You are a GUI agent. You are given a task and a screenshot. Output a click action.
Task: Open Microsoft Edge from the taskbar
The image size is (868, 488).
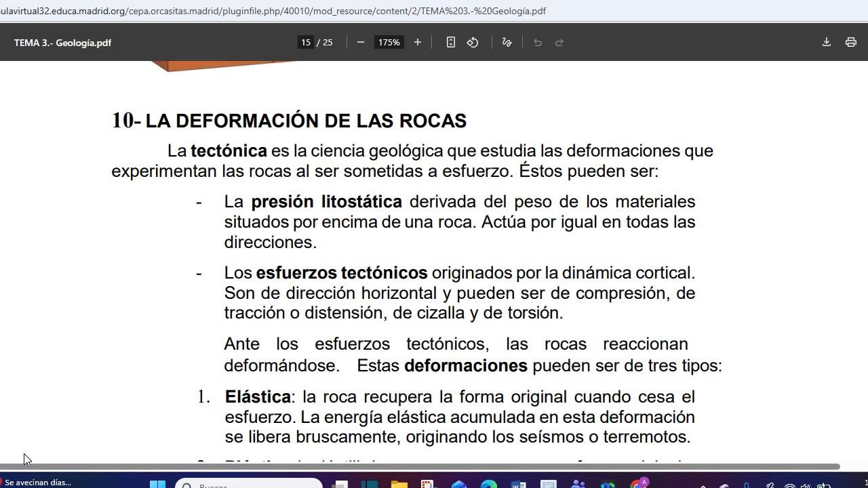[x=489, y=484]
